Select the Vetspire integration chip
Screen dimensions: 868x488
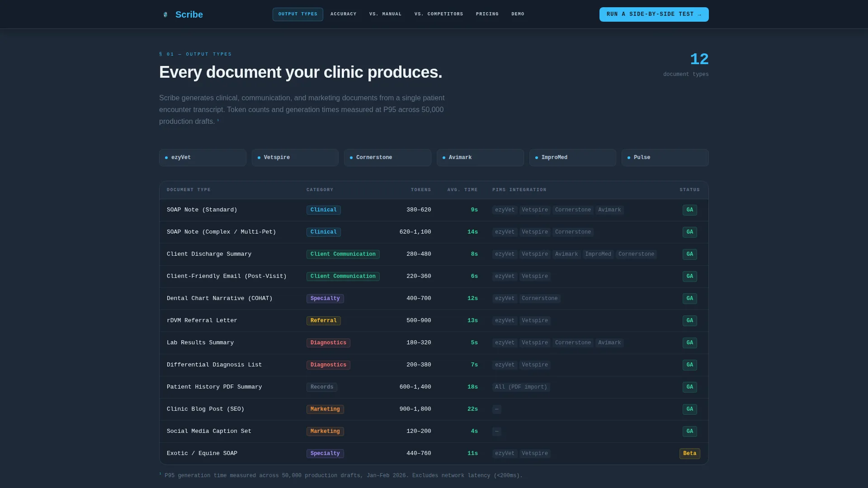pyautogui.click(x=295, y=158)
